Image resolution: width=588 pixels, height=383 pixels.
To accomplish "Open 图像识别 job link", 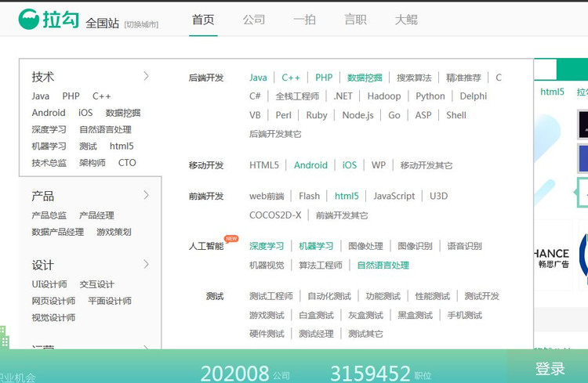I will pos(415,246).
